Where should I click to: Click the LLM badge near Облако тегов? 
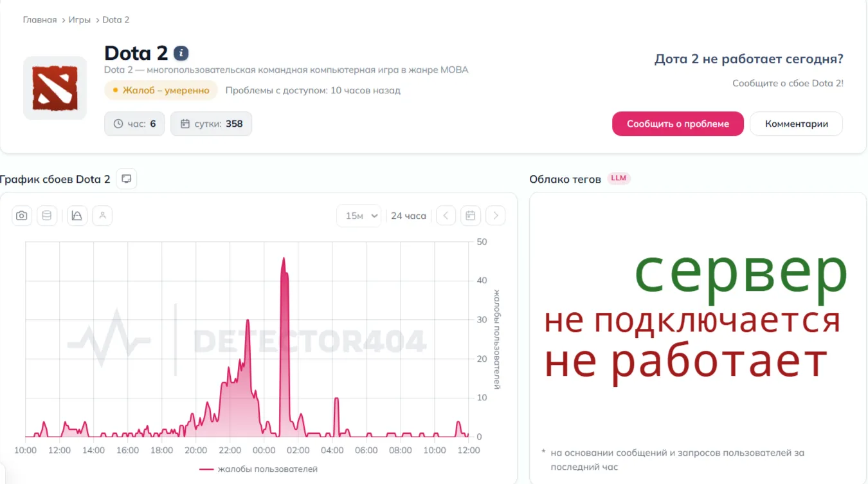[619, 178]
